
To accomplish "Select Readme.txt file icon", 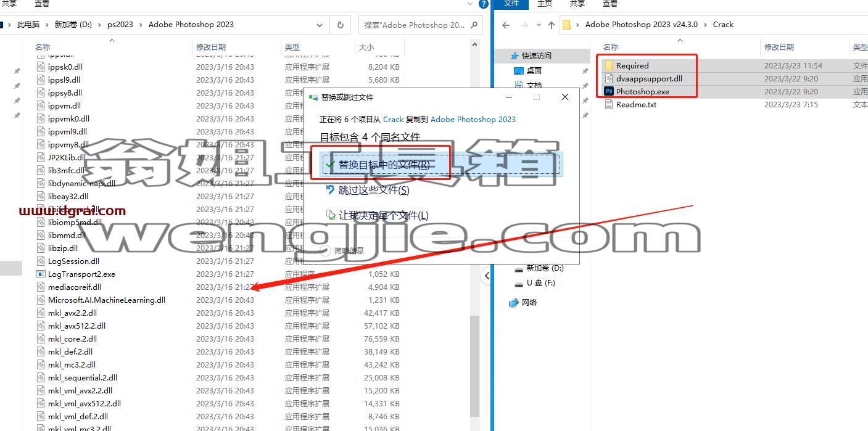I will pyautogui.click(x=609, y=104).
